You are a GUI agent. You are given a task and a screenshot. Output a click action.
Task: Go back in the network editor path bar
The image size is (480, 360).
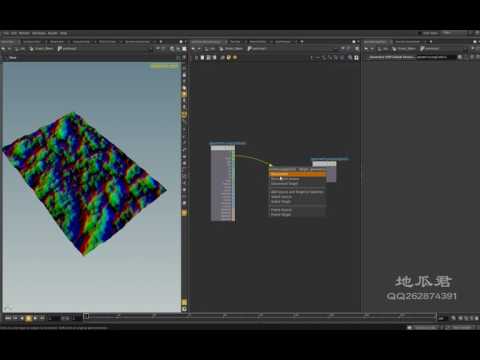[193, 49]
